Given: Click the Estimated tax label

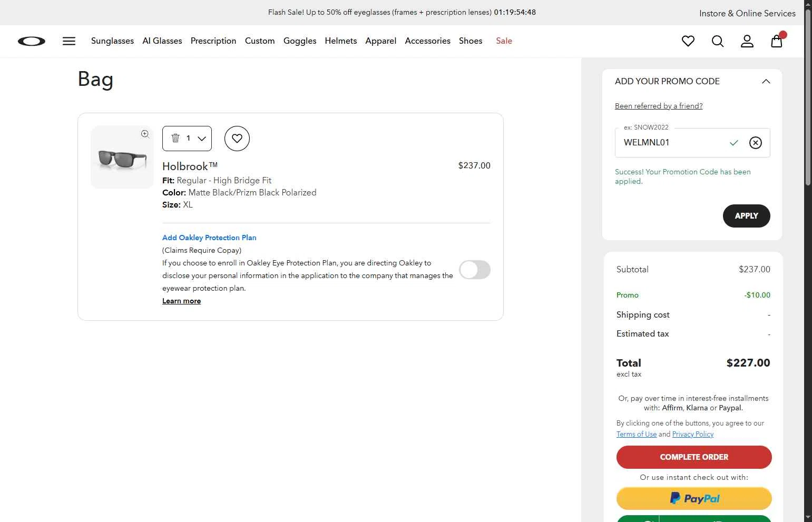Looking at the screenshot, I should tap(642, 334).
